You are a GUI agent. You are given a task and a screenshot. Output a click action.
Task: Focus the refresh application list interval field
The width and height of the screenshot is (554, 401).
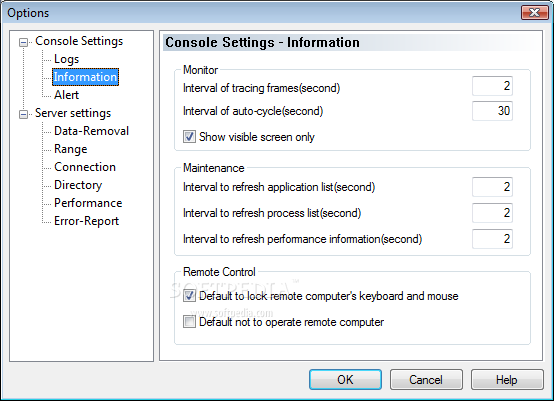click(492, 187)
